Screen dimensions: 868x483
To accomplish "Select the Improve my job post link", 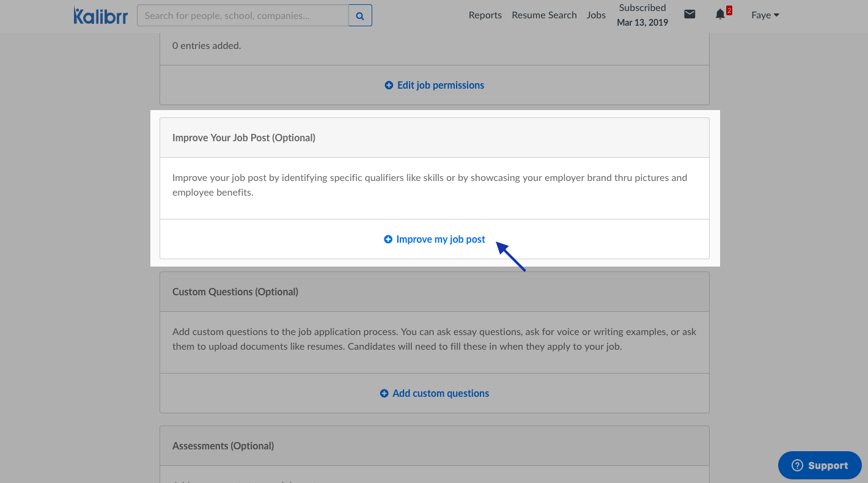I will click(440, 240).
